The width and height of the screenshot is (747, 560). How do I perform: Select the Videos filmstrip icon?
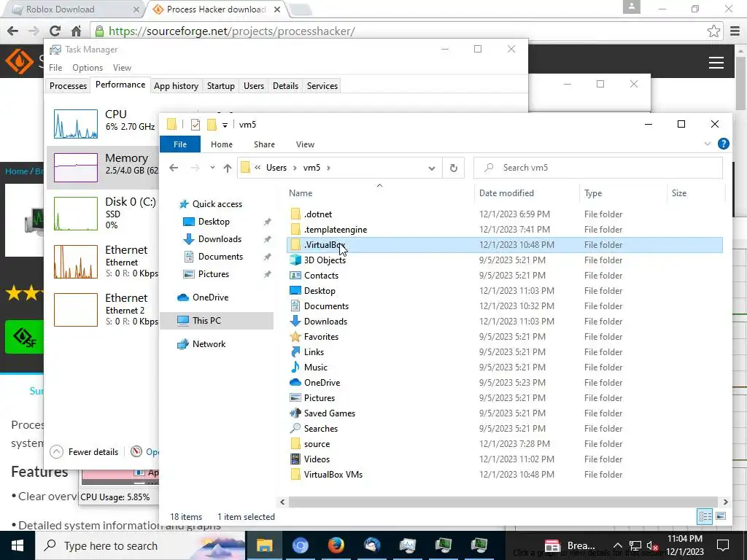point(295,459)
